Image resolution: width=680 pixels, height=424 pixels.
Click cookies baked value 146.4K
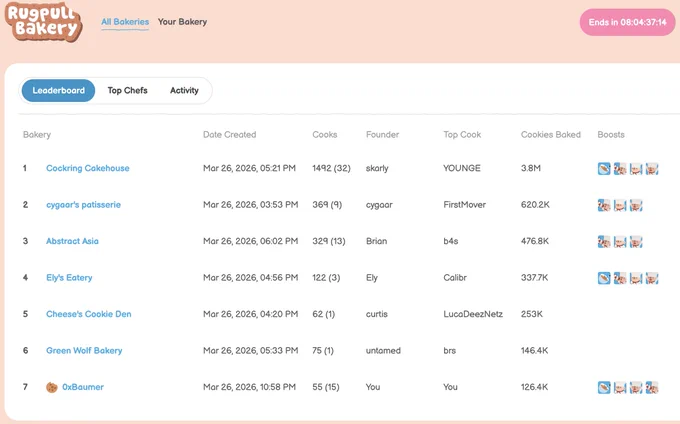click(534, 350)
